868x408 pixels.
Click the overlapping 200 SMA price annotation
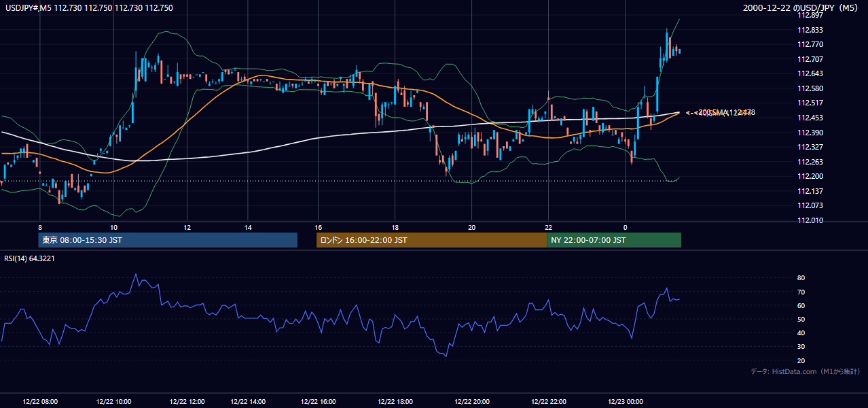[721, 113]
